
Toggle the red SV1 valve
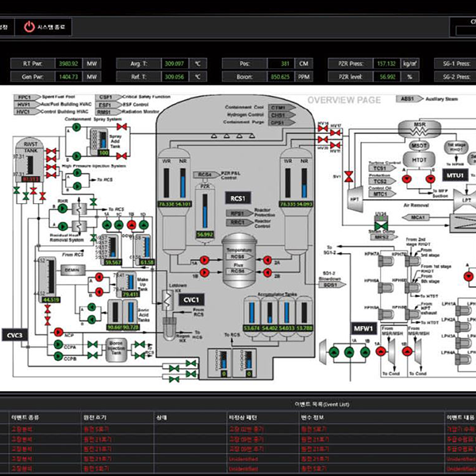347,176
